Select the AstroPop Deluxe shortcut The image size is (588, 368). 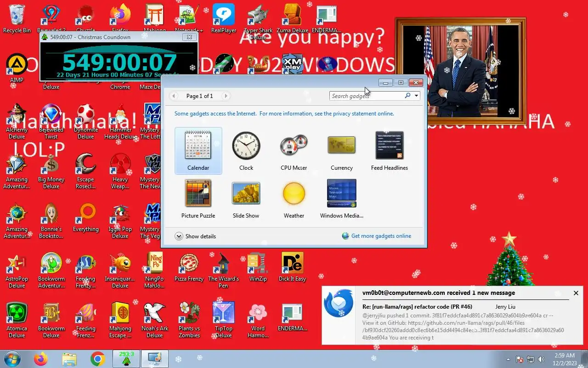pos(17,271)
